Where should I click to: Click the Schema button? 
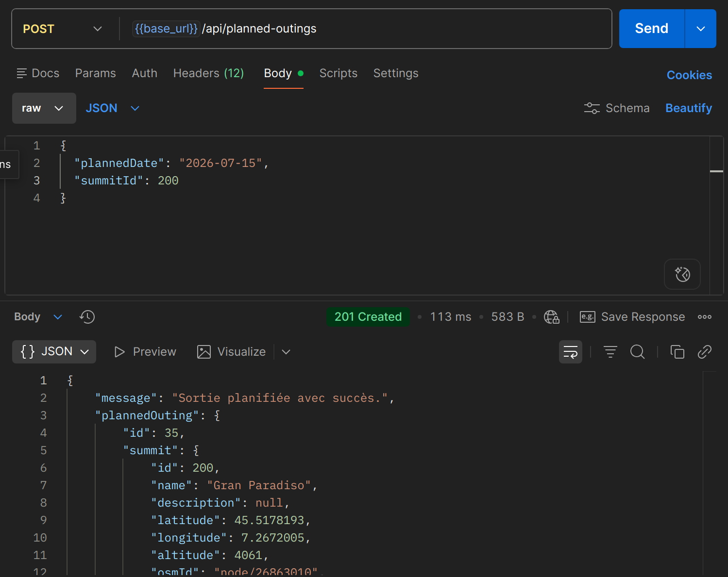pos(617,108)
